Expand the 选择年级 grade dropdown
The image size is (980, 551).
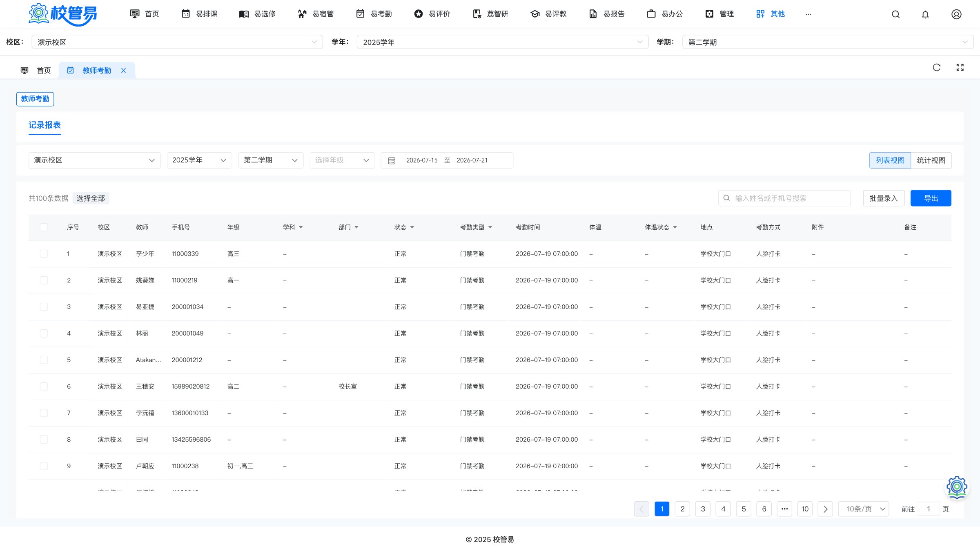[342, 160]
